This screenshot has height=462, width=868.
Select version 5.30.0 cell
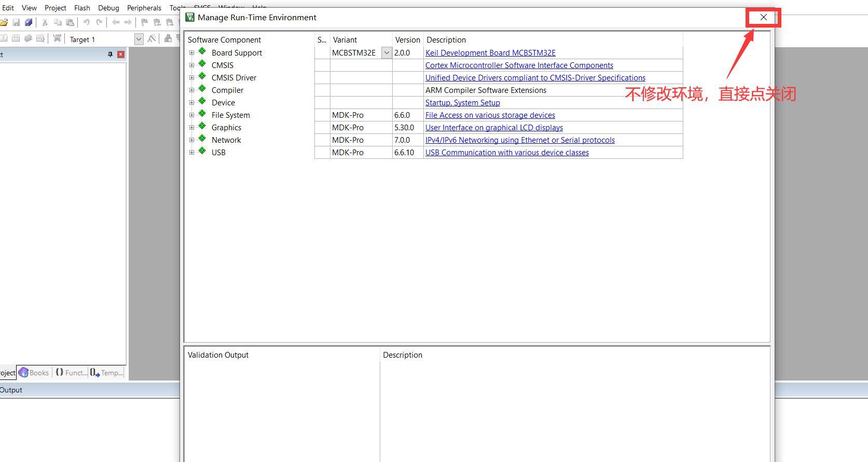[x=408, y=127]
